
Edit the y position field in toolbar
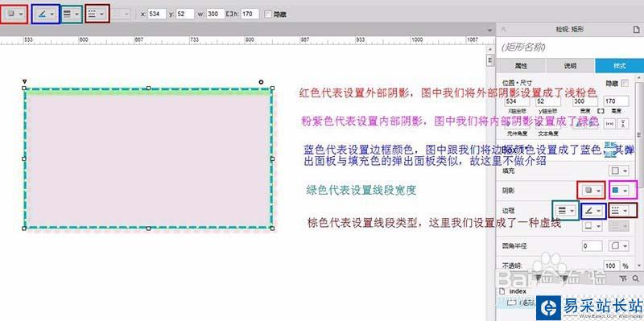pyautogui.click(x=185, y=14)
